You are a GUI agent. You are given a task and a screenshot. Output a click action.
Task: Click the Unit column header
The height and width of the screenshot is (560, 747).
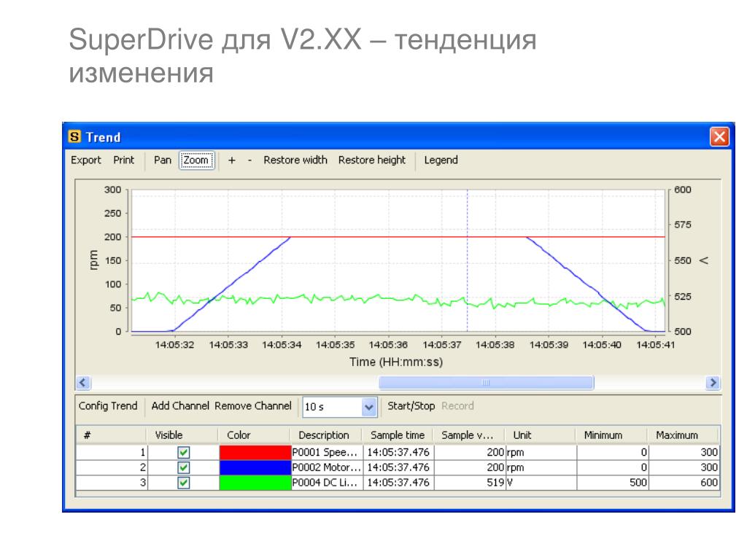click(541, 435)
